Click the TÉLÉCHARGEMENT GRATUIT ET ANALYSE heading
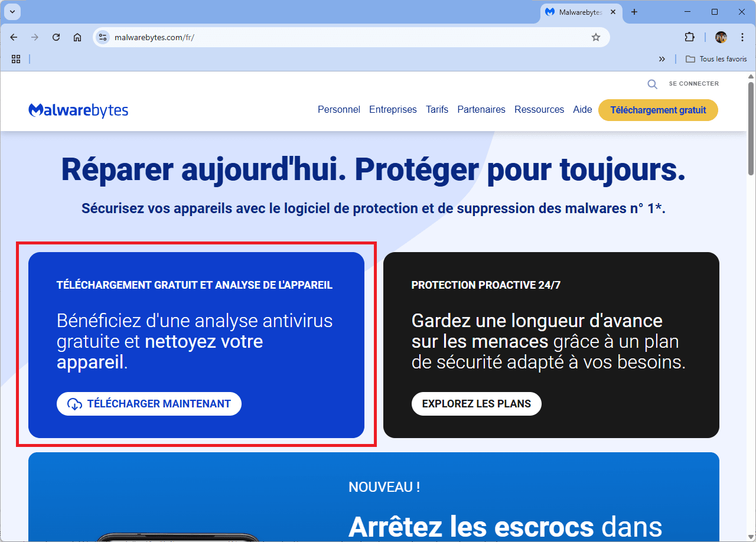 point(194,285)
